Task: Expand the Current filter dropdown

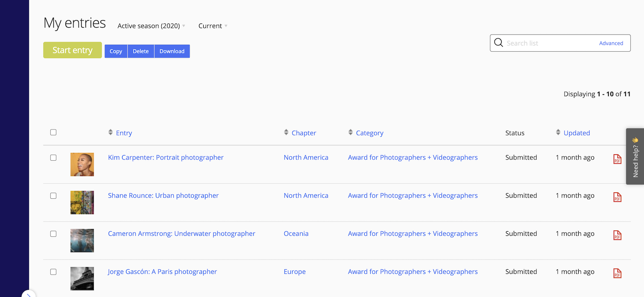Action: point(213,26)
